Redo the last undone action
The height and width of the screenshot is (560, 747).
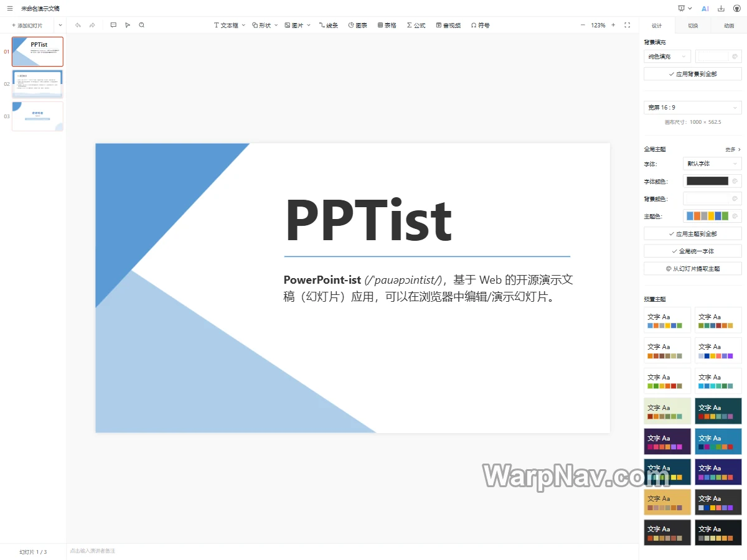point(92,25)
